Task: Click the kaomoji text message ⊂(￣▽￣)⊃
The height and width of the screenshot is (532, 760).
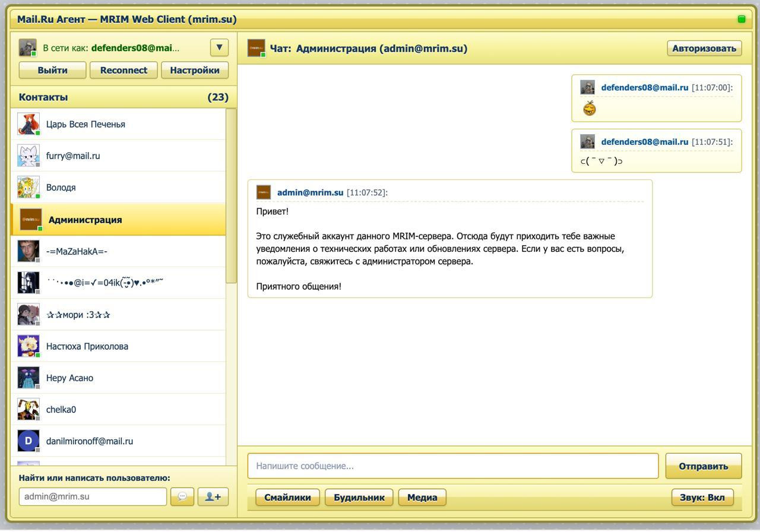Action: (601, 161)
